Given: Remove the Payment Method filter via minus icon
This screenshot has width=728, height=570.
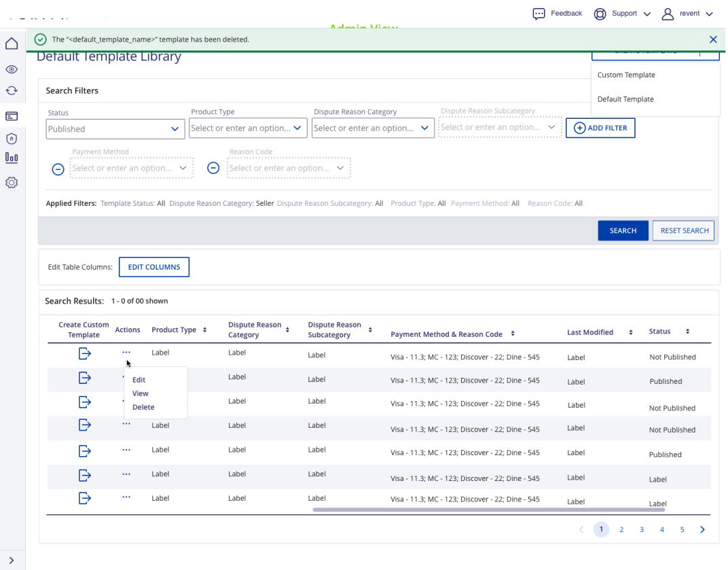Looking at the screenshot, I should coord(58,168).
